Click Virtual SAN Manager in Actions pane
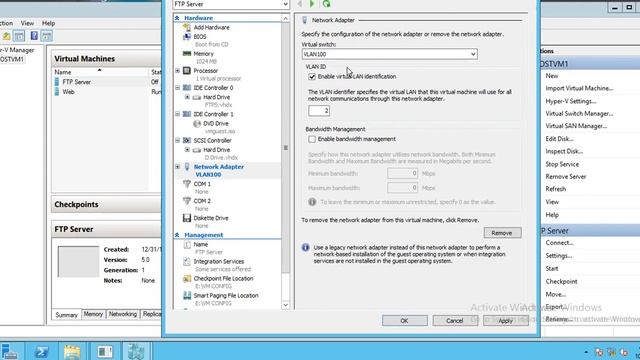Screen dimensions: 640x360 tap(576, 126)
